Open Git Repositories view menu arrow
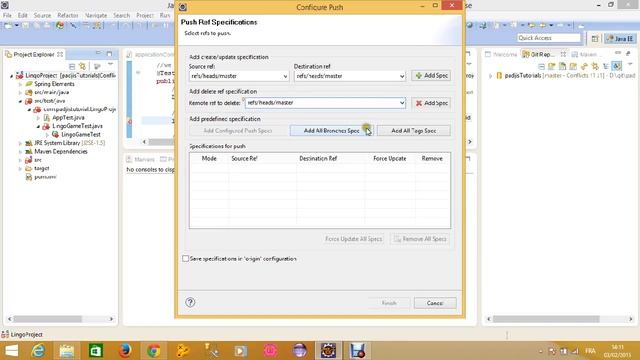The width and height of the screenshot is (640, 360). click(630, 64)
